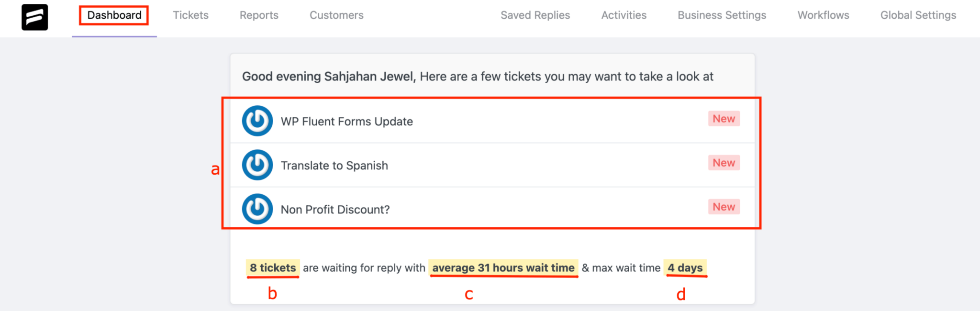Open Saved Replies in the navigation
The width and height of the screenshot is (980, 311).
535,15
